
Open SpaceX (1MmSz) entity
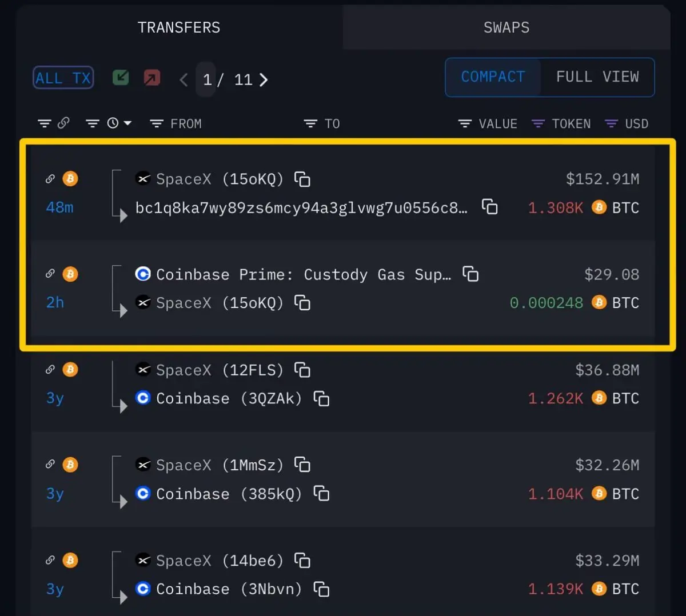(x=209, y=465)
